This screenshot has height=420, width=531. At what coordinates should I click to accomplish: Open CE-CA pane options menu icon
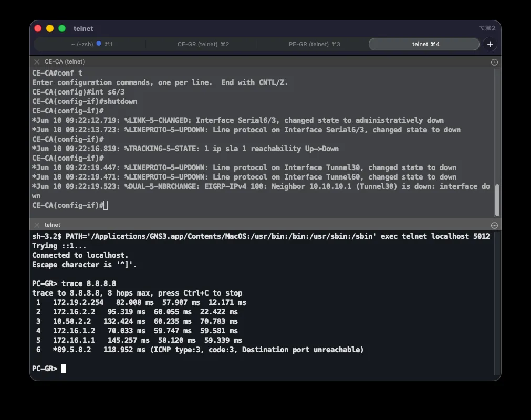coord(494,62)
